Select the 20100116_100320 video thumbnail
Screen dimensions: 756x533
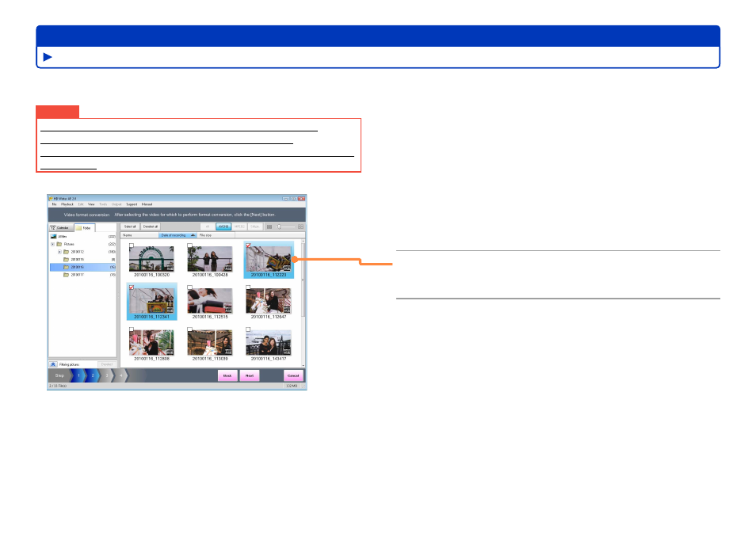(x=151, y=259)
